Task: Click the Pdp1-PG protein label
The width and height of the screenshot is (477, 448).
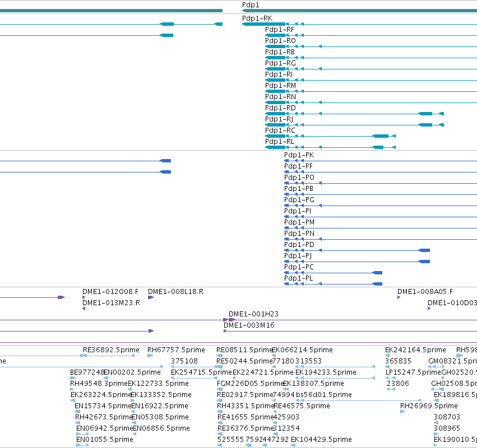Action: click(299, 200)
